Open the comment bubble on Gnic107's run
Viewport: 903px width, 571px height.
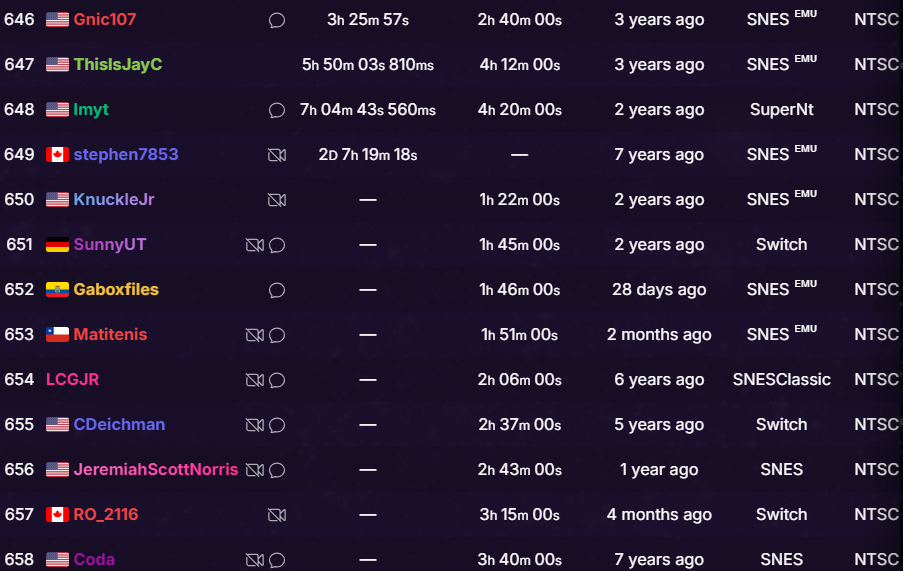277,20
